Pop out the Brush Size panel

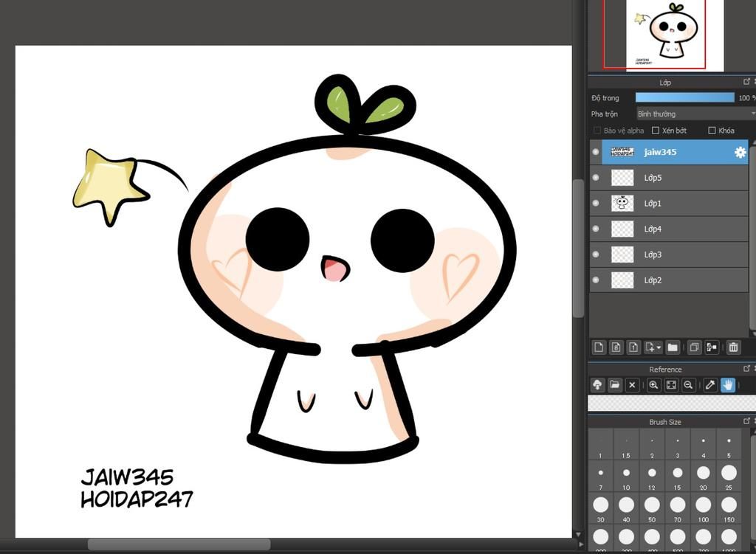click(x=747, y=420)
